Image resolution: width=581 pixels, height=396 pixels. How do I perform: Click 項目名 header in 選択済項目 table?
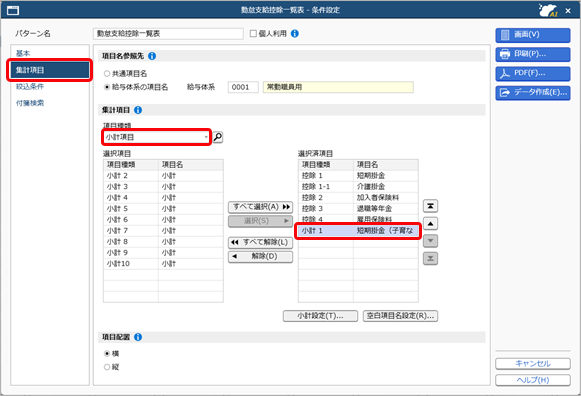(386, 165)
